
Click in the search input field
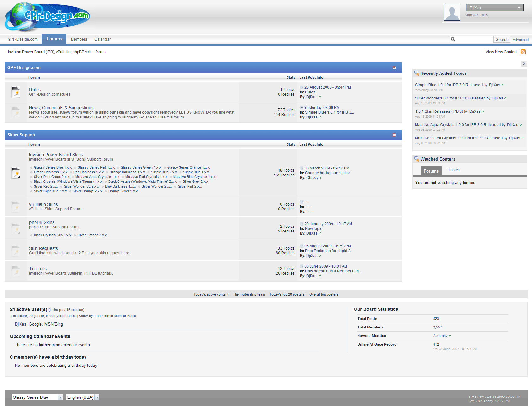(x=474, y=39)
